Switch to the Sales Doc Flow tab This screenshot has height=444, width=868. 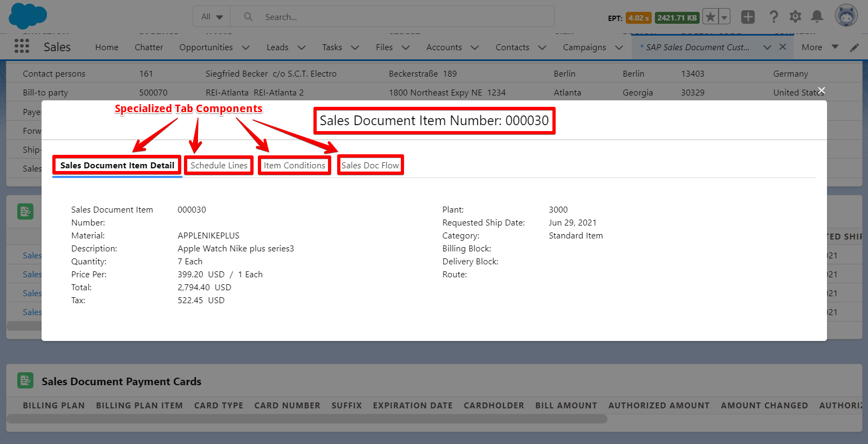(x=370, y=165)
